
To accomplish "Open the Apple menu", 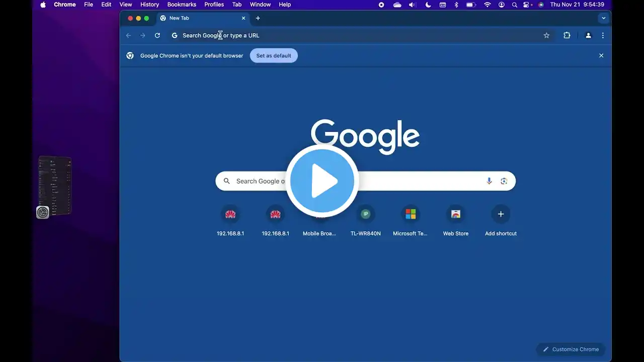I will [x=43, y=5].
